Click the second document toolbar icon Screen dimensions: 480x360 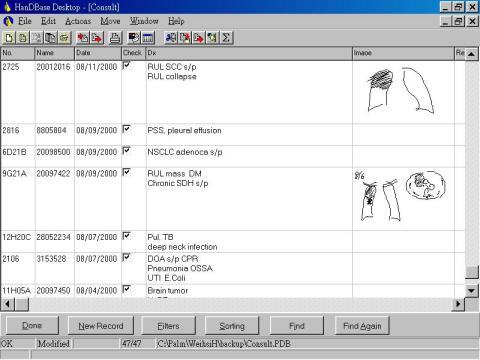coord(23,38)
